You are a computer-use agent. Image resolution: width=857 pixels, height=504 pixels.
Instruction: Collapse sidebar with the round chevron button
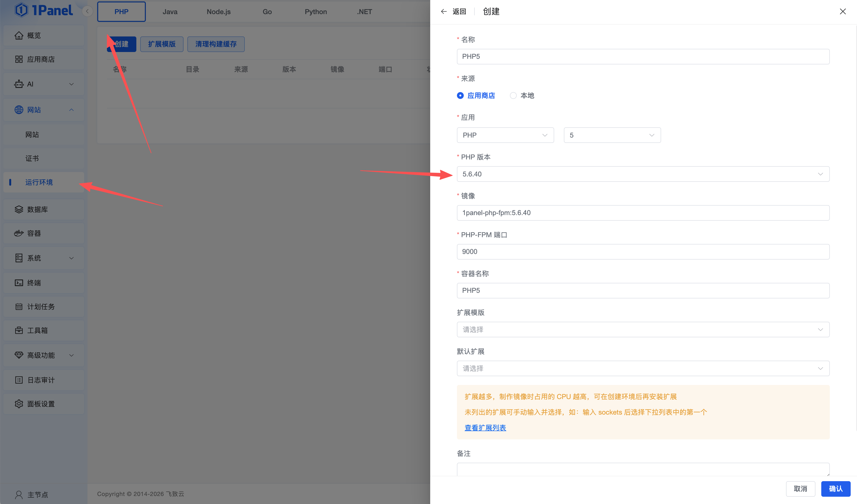87,12
